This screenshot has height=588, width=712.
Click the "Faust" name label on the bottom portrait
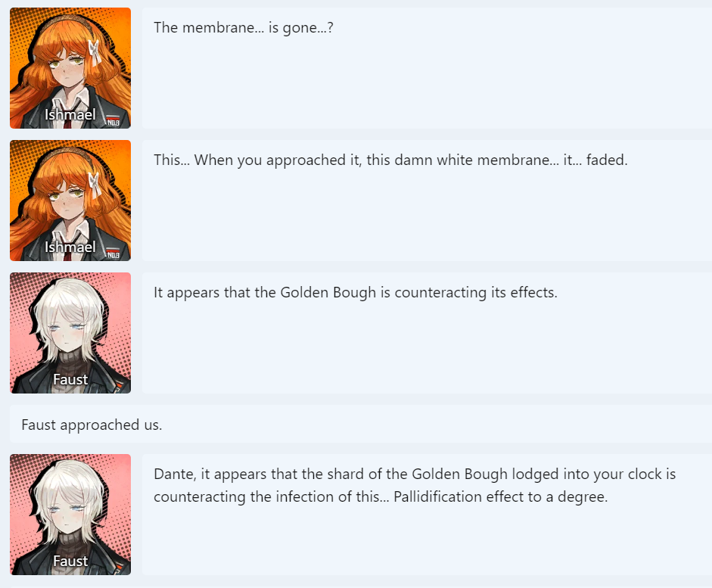(70, 561)
